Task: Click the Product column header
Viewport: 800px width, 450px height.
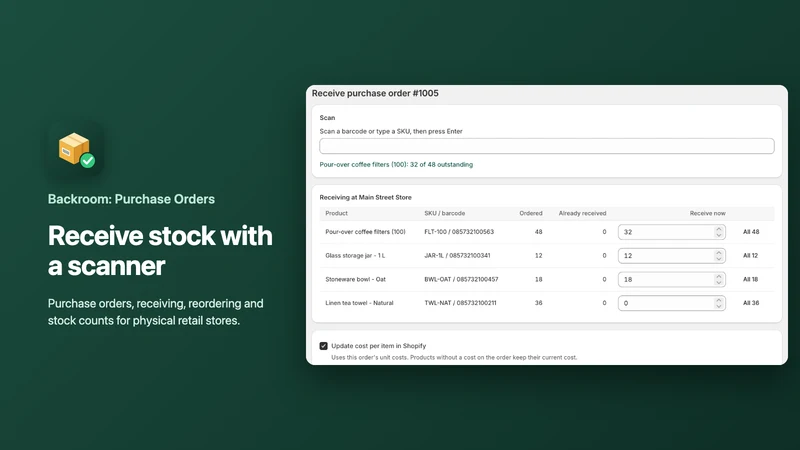Action: point(336,213)
